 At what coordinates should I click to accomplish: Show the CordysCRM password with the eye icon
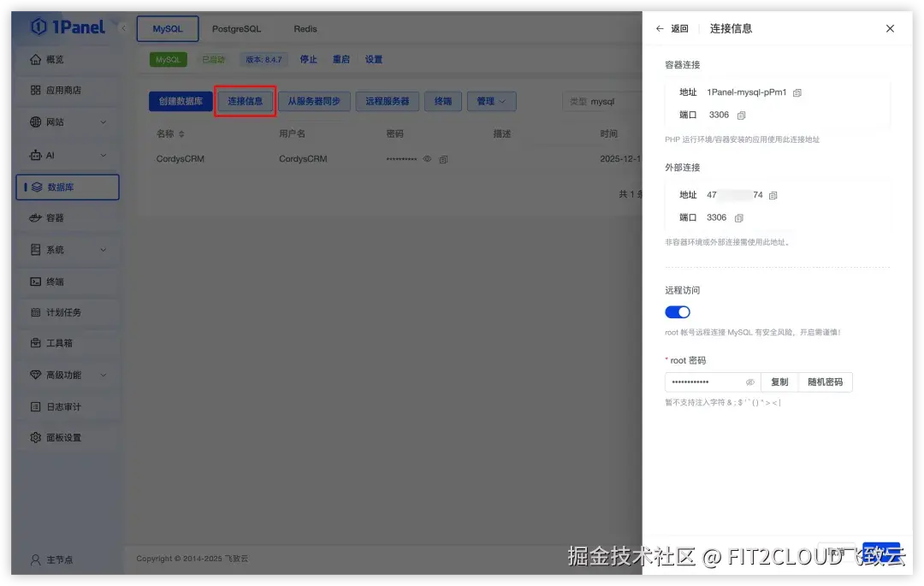(427, 159)
